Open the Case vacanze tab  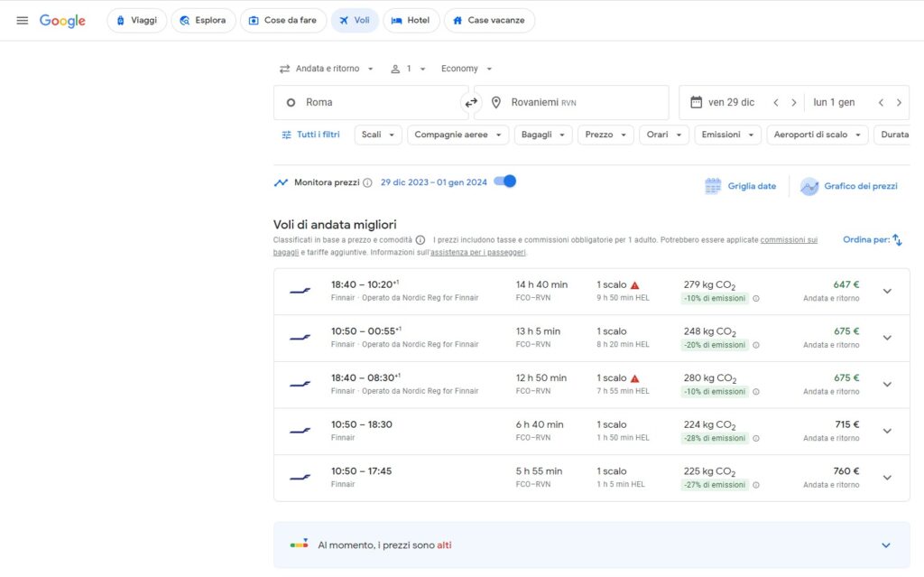489,20
